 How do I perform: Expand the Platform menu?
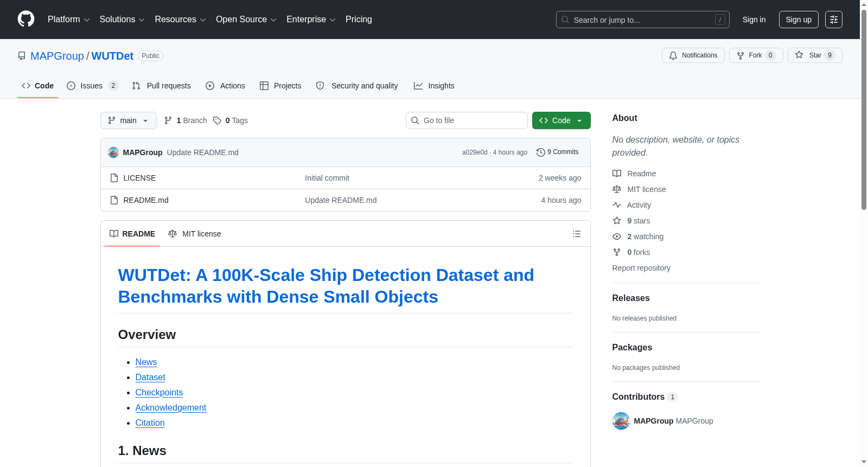point(68,20)
